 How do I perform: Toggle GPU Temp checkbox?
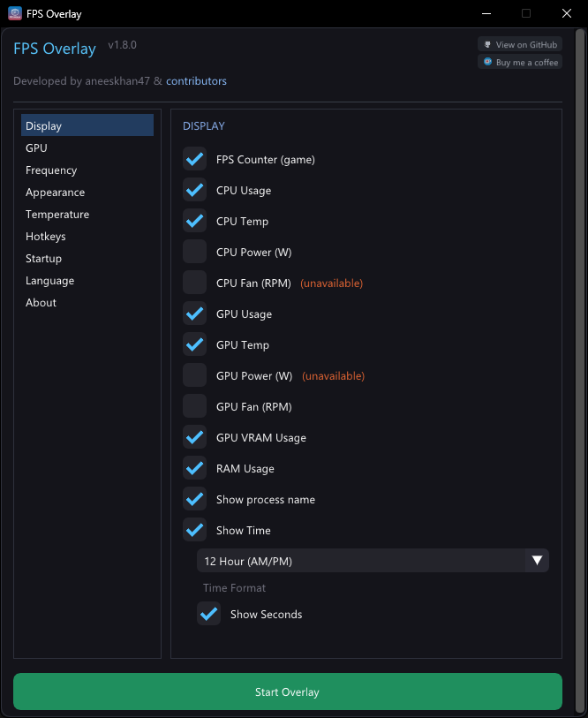194,344
